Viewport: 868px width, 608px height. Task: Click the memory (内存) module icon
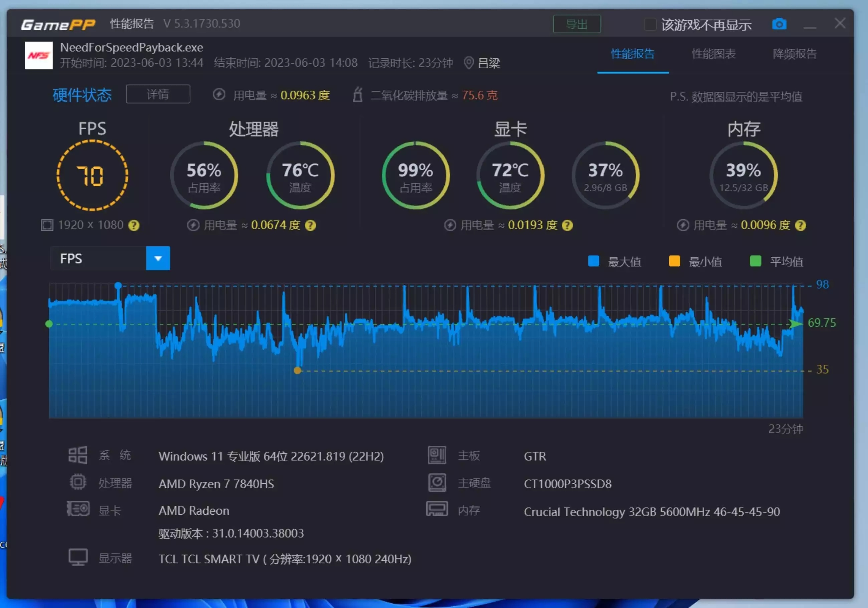pyautogui.click(x=437, y=509)
